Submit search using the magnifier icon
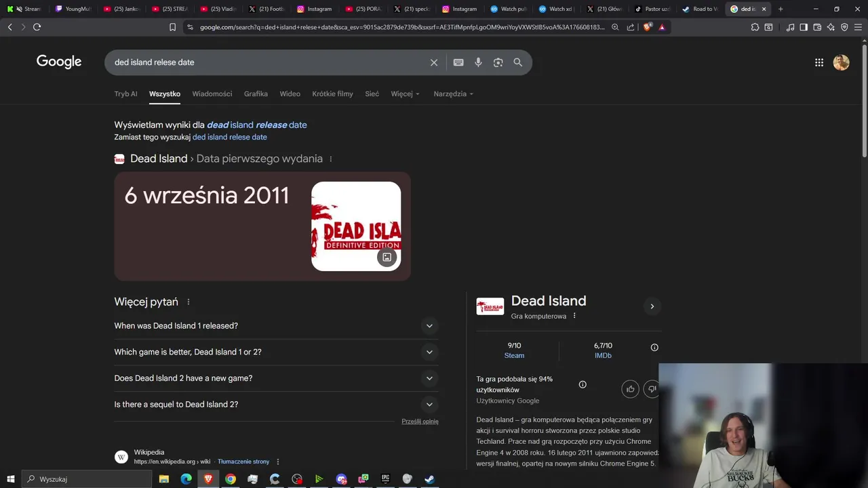 click(518, 62)
